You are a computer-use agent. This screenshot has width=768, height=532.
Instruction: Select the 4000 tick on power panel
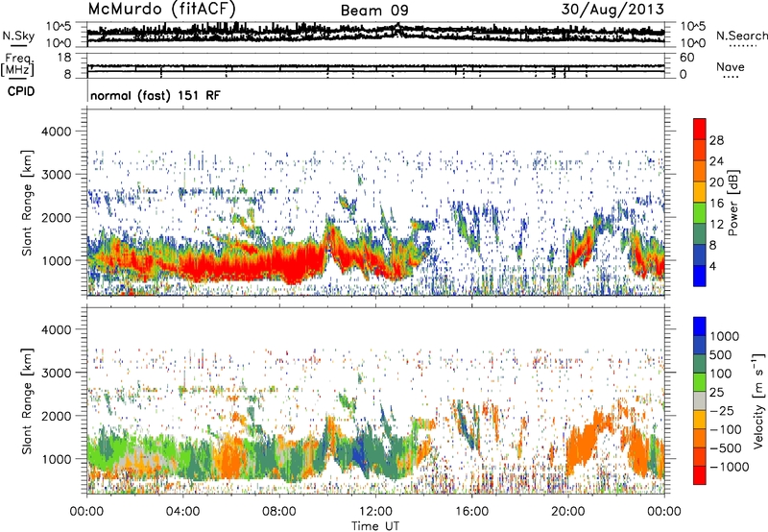coord(56,132)
